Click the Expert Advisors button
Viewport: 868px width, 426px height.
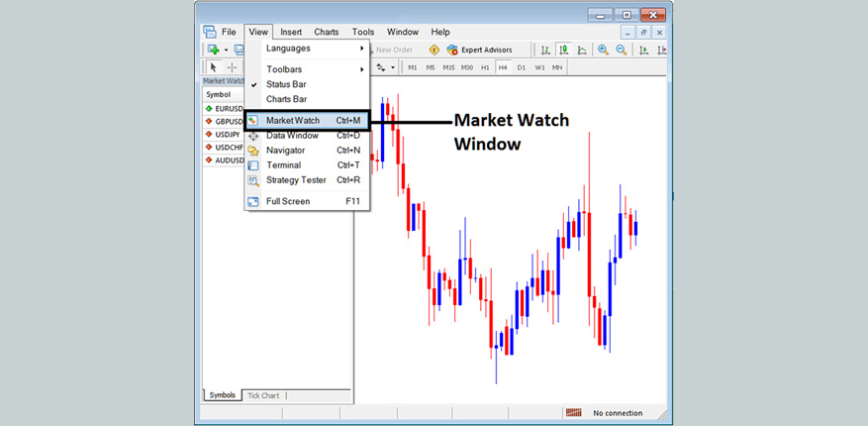(x=479, y=50)
